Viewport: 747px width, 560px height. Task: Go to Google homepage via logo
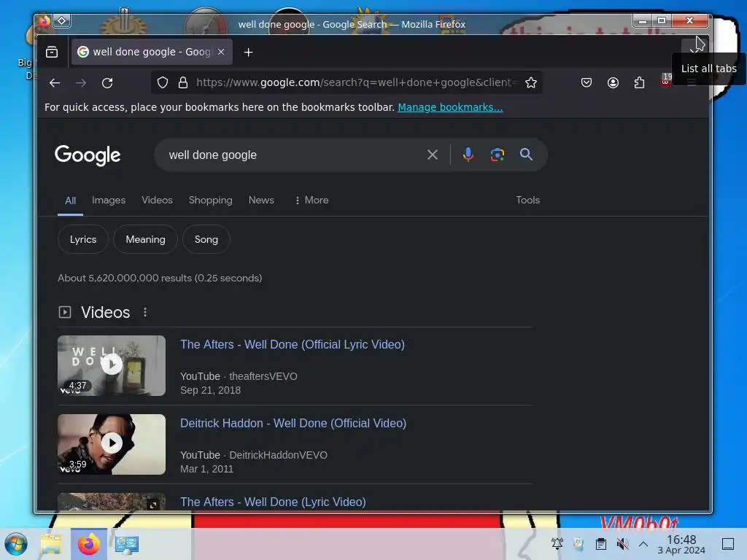click(88, 155)
